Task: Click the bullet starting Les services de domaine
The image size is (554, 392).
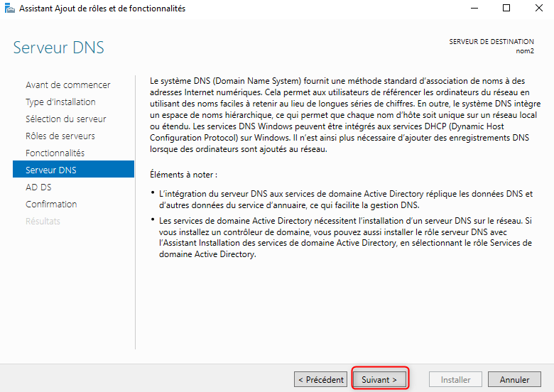Action: 345,237
